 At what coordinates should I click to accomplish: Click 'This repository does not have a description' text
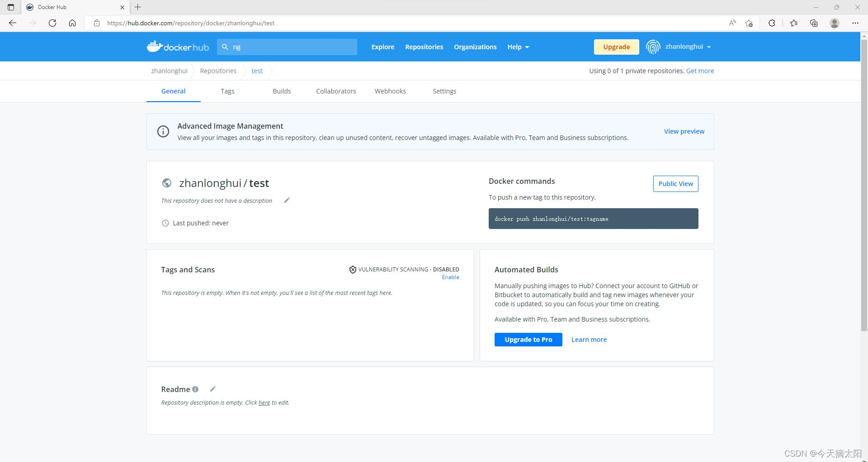click(217, 201)
